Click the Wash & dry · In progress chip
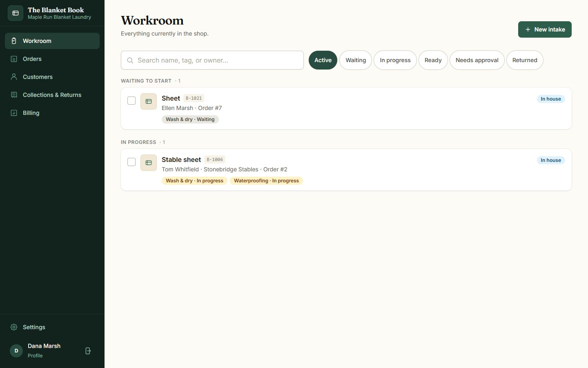The image size is (588, 368). (x=194, y=181)
